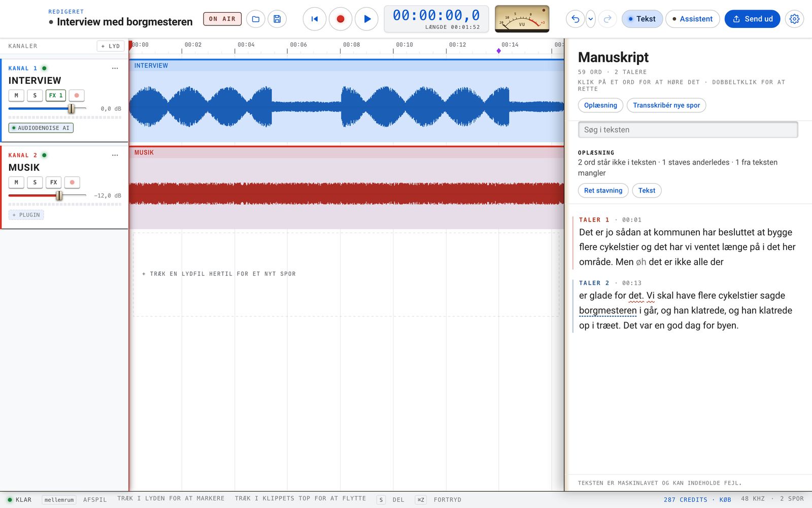The height and width of the screenshot is (508, 812).
Task: Undo the last action with the arrow icon
Action: coord(576,19)
